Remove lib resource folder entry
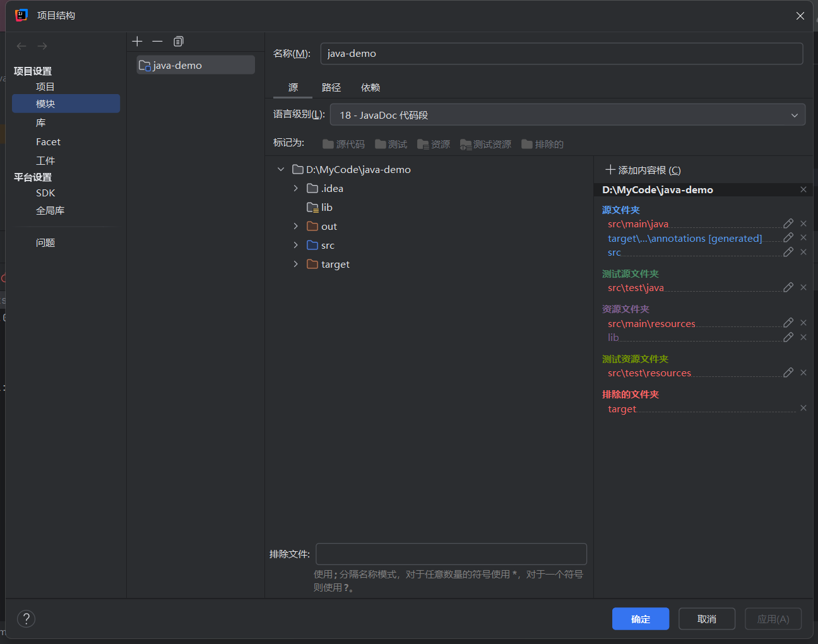 coord(803,337)
